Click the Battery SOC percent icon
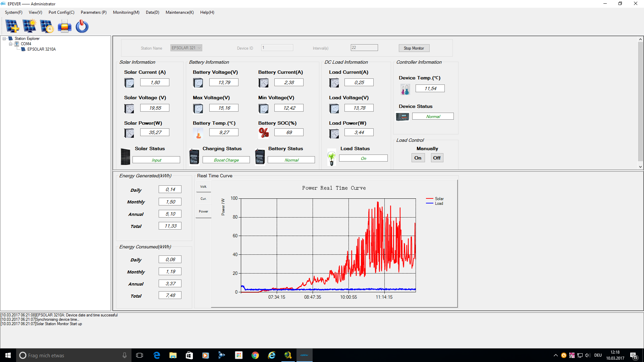 tap(264, 133)
